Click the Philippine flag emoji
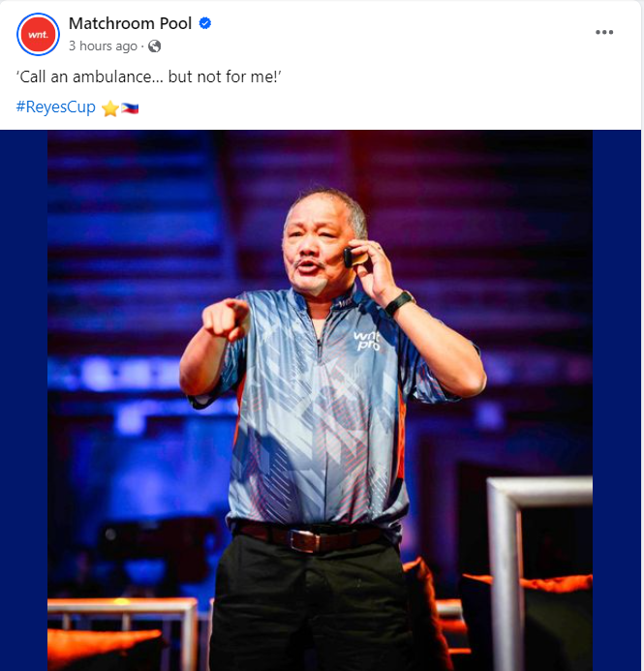644x671 pixels. (130, 108)
